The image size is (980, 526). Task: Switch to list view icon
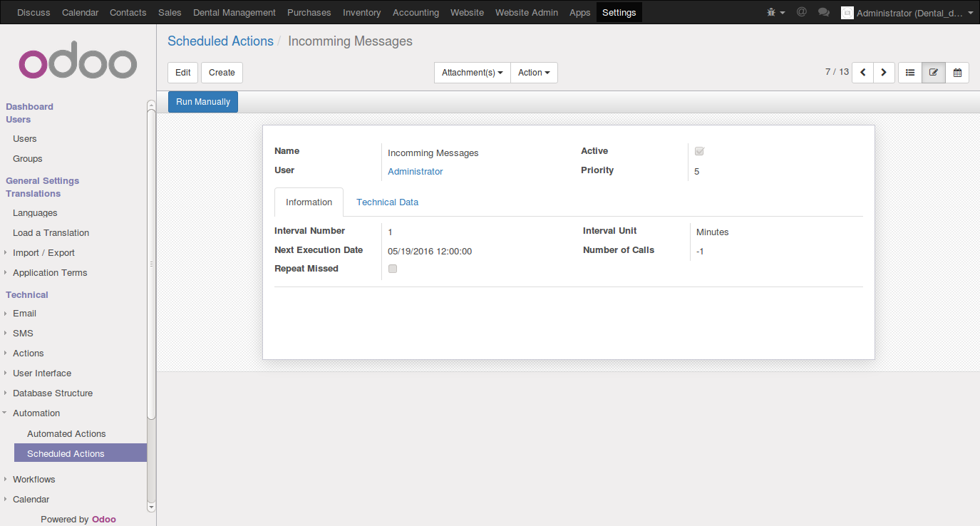coord(910,73)
